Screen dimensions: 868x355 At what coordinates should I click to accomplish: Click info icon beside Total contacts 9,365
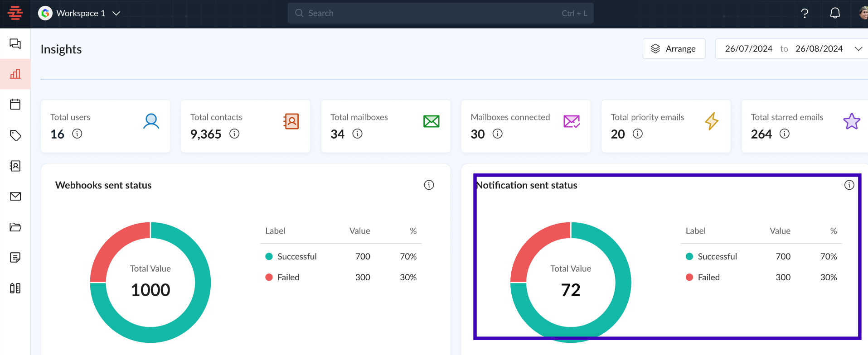click(x=234, y=134)
